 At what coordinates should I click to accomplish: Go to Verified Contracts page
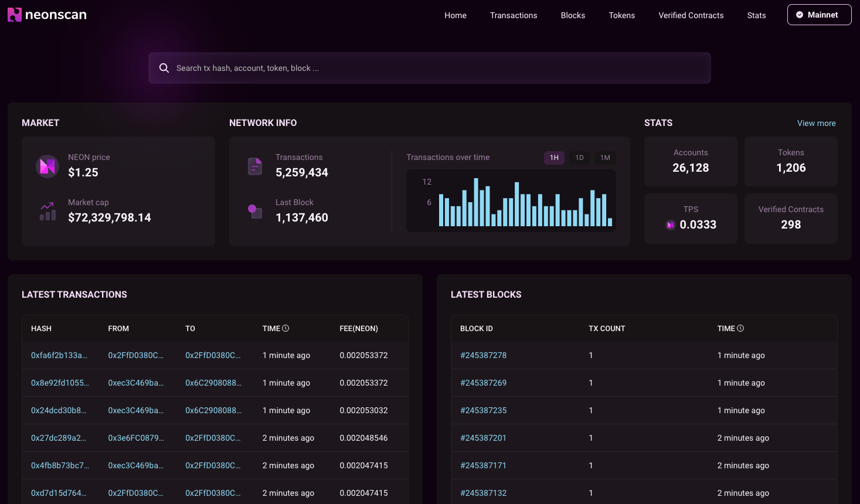coord(691,15)
